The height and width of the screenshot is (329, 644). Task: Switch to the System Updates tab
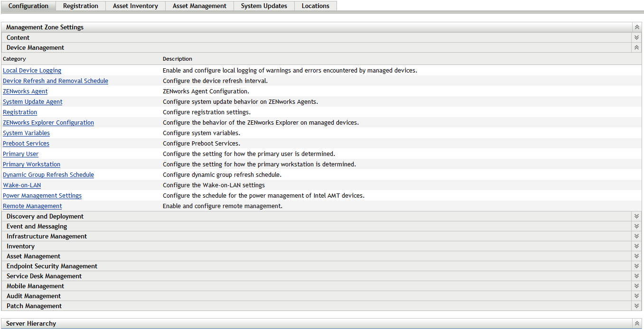tap(264, 6)
